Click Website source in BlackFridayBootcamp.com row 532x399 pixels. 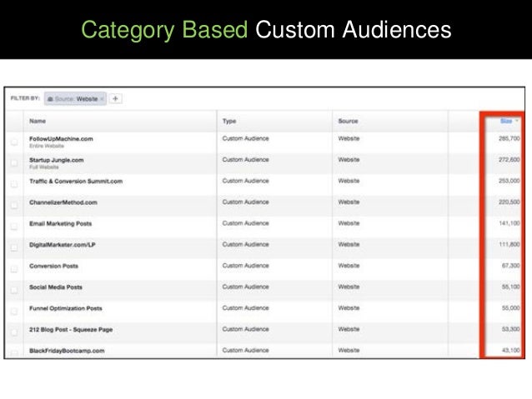pyautogui.click(x=349, y=350)
